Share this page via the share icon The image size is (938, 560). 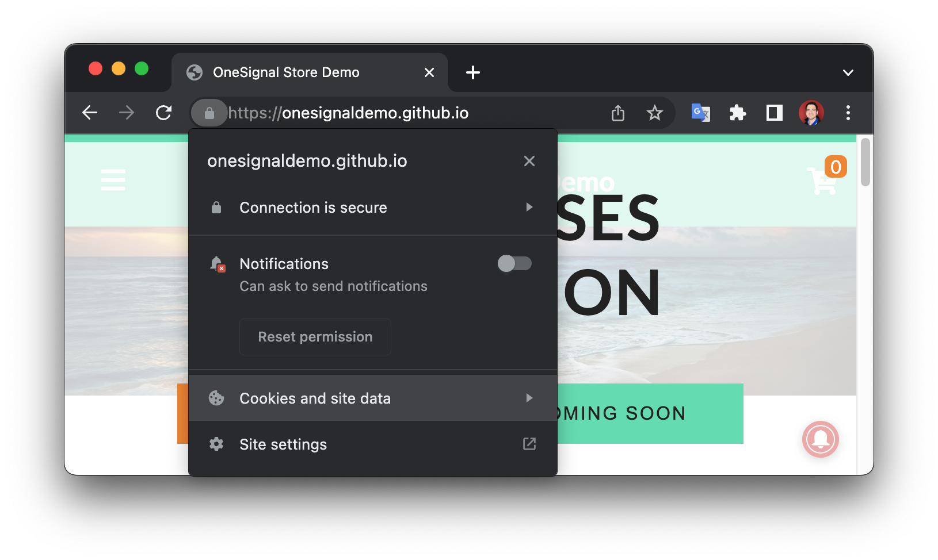(618, 113)
